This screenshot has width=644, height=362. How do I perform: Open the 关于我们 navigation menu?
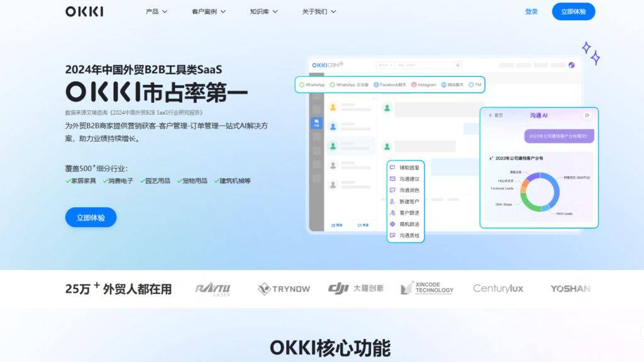(319, 11)
